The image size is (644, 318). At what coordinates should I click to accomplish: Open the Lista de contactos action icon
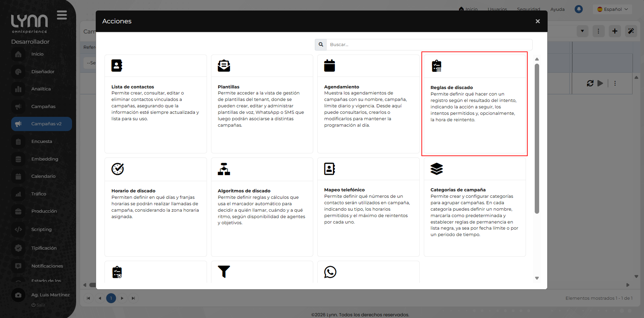pyautogui.click(x=117, y=65)
